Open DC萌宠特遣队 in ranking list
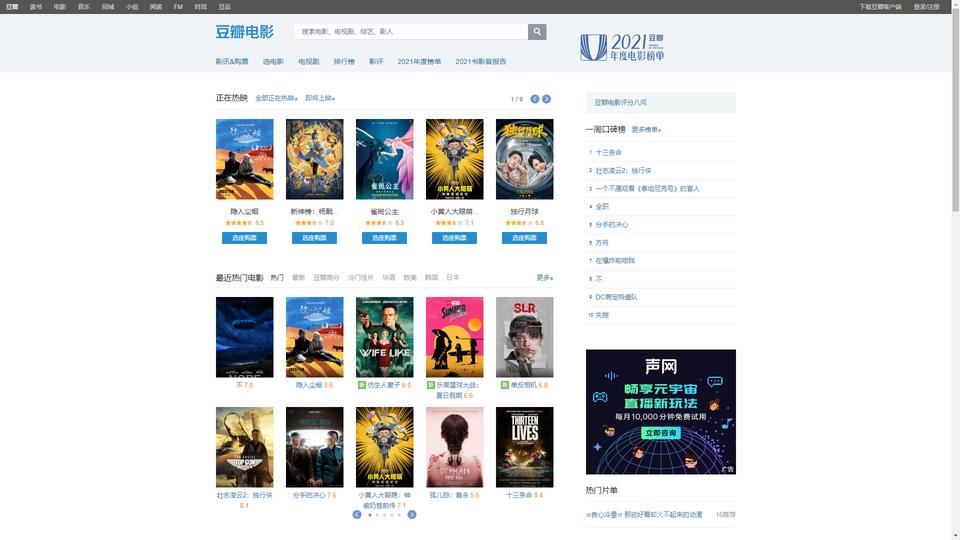960x540 pixels. click(x=617, y=297)
